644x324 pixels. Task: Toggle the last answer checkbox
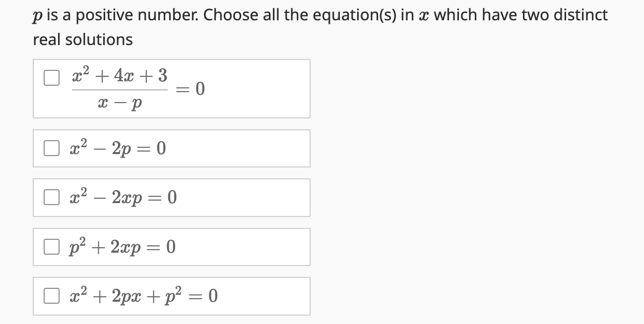(52, 295)
